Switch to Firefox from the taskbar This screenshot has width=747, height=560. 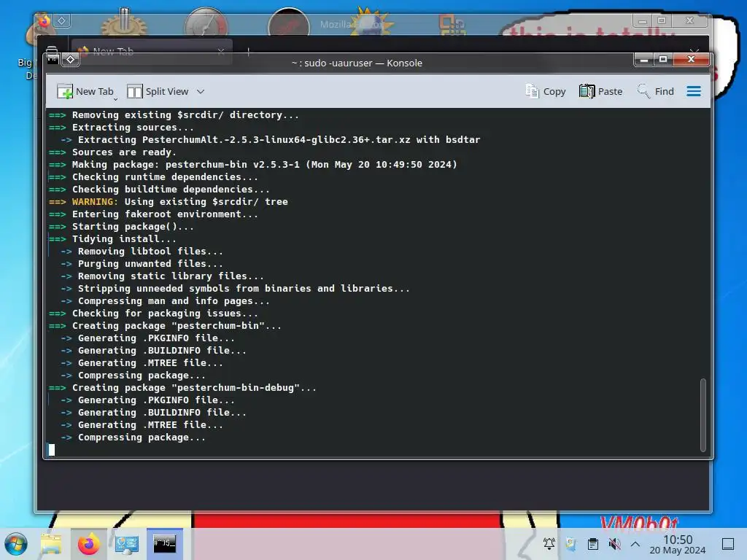point(88,544)
